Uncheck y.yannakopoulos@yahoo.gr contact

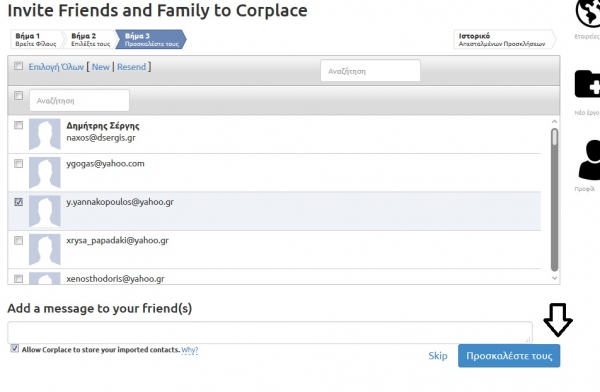click(x=18, y=202)
